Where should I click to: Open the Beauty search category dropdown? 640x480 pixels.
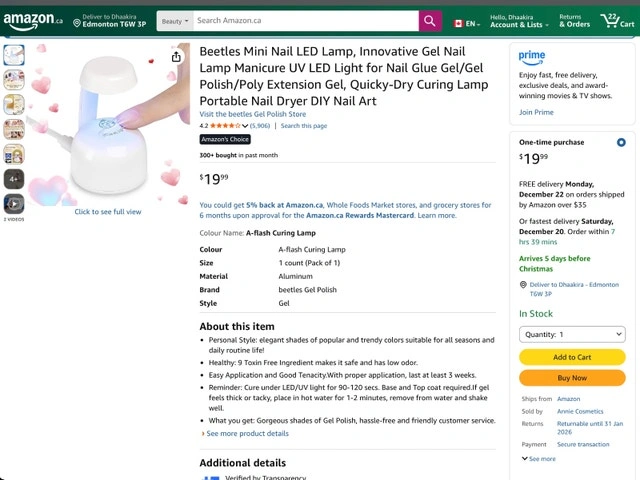[174, 21]
